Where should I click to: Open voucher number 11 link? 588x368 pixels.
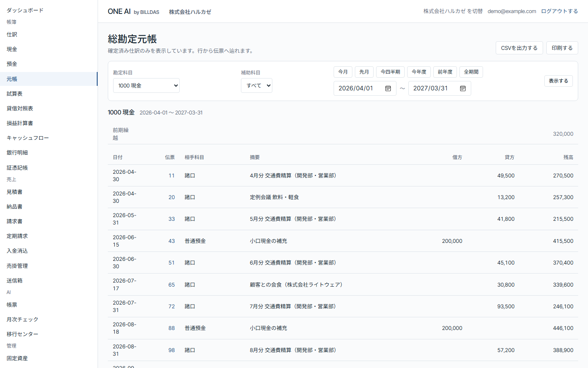[171, 175]
